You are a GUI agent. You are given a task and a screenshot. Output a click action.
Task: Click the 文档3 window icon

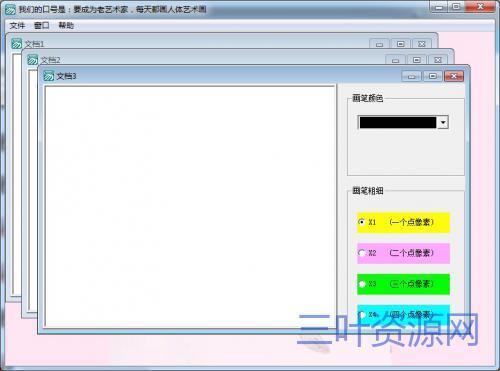pos(49,76)
